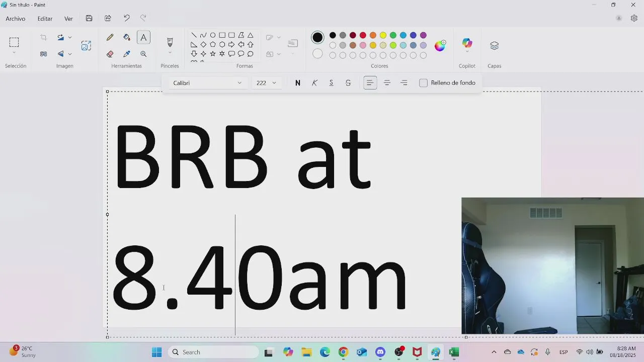Select the Line shape

(x=194, y=35)
